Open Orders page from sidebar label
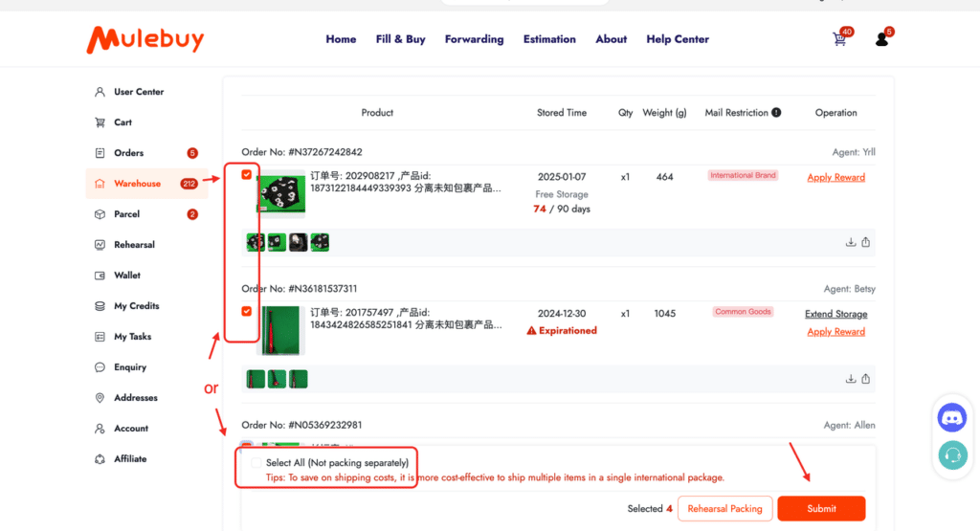980x531 pixels. 129,153
